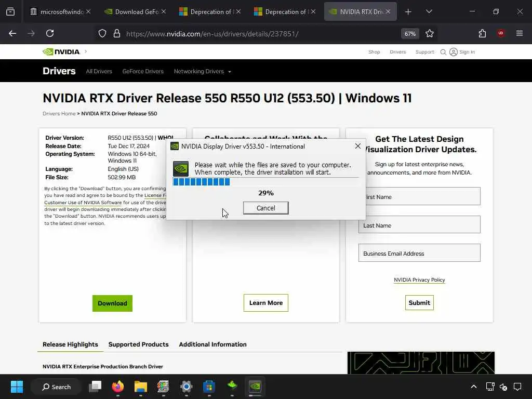This screenshot has width=532, height=399.
Task: Open Firefox View from the tab strip icon
Action: 10,11
